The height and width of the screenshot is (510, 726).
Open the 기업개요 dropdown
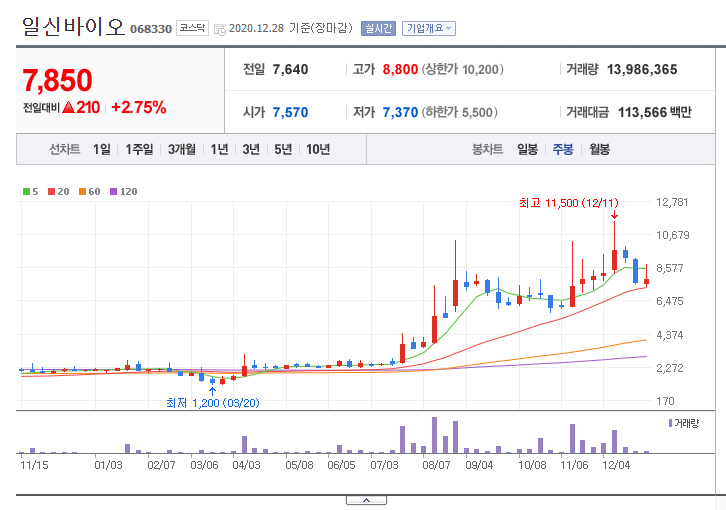429,28
